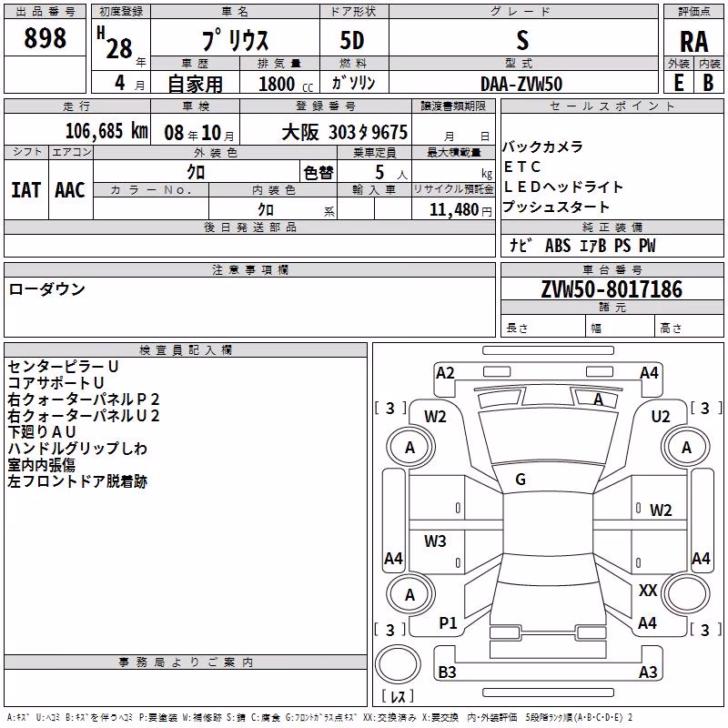This screenshot has width=728, height=728.
Task: Click the 色替 color change label
Action: pos(318,173)
